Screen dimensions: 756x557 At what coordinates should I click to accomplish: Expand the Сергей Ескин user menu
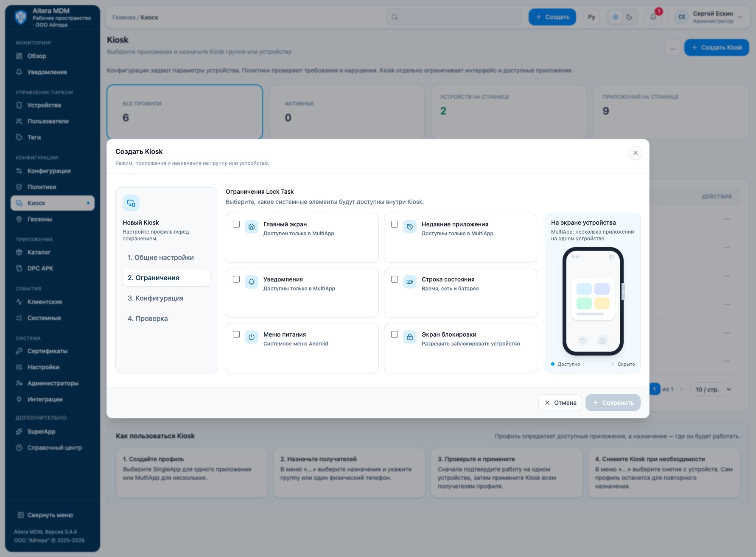tap(709, 17)
